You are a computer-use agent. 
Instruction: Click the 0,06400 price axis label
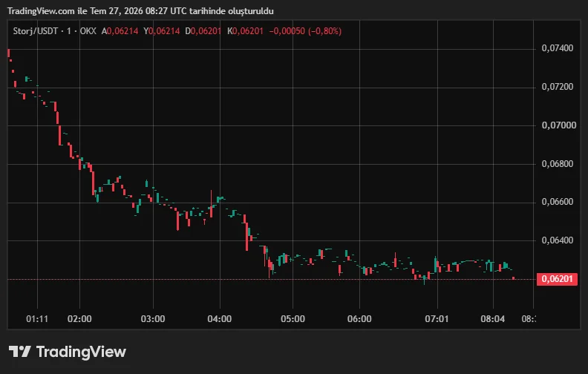(x=558, y=240)
